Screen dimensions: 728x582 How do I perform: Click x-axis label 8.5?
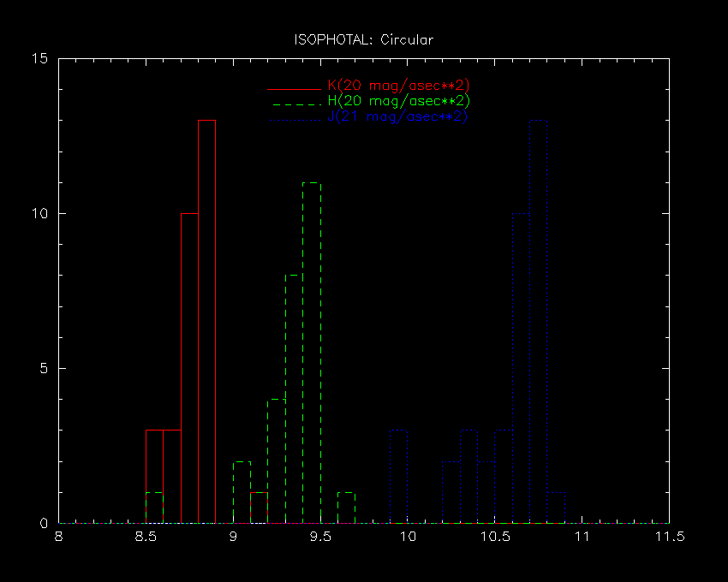[x=146, y=537]
